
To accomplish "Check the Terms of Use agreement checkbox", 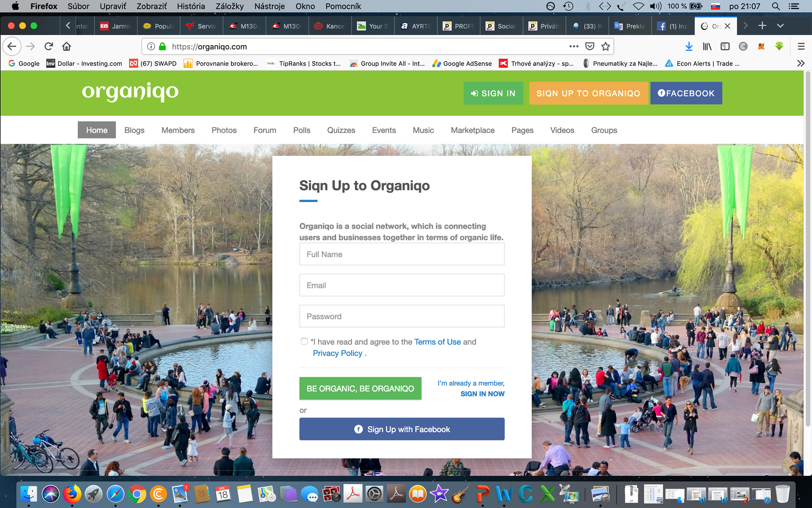I will click(304, 341).
